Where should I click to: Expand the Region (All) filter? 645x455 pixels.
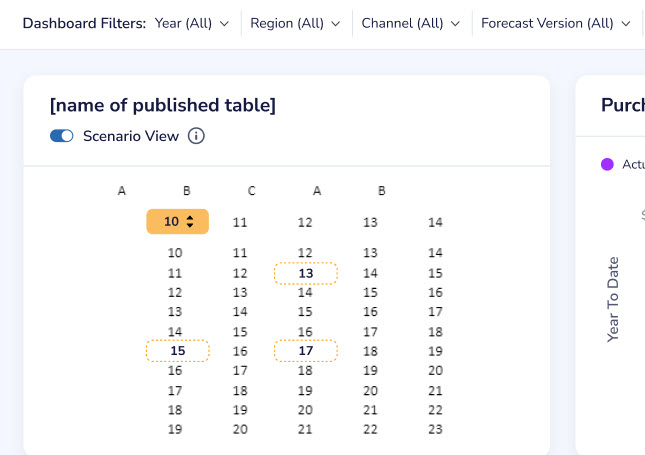[295, 22]
